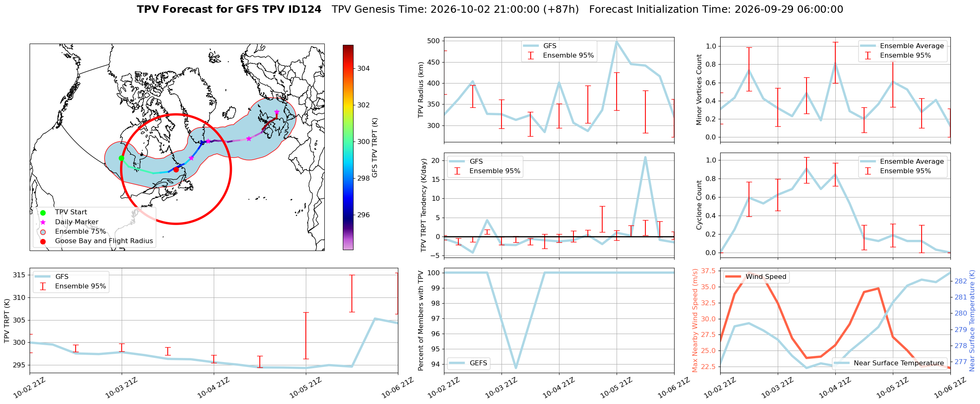This screenshot has height=404, width=980.
Task: Click the 'GEFS' legend label
Action: tap(478, 363)
